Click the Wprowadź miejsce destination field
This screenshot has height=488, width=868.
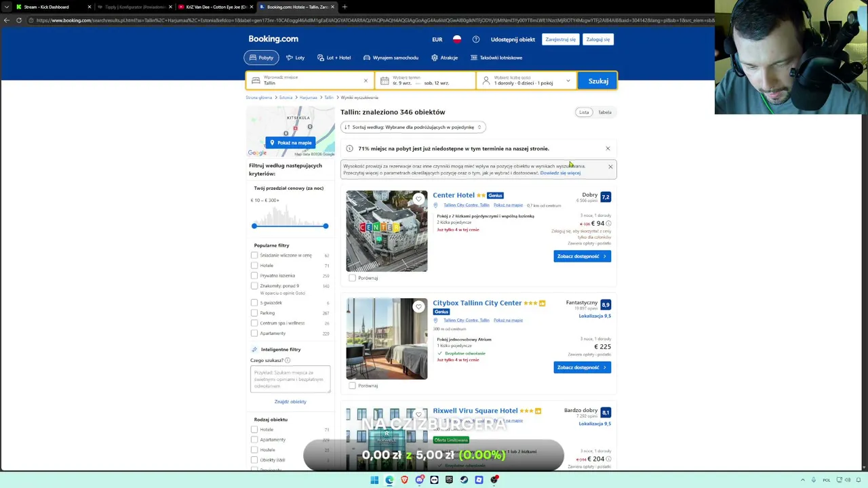click(x=311, y=81)
